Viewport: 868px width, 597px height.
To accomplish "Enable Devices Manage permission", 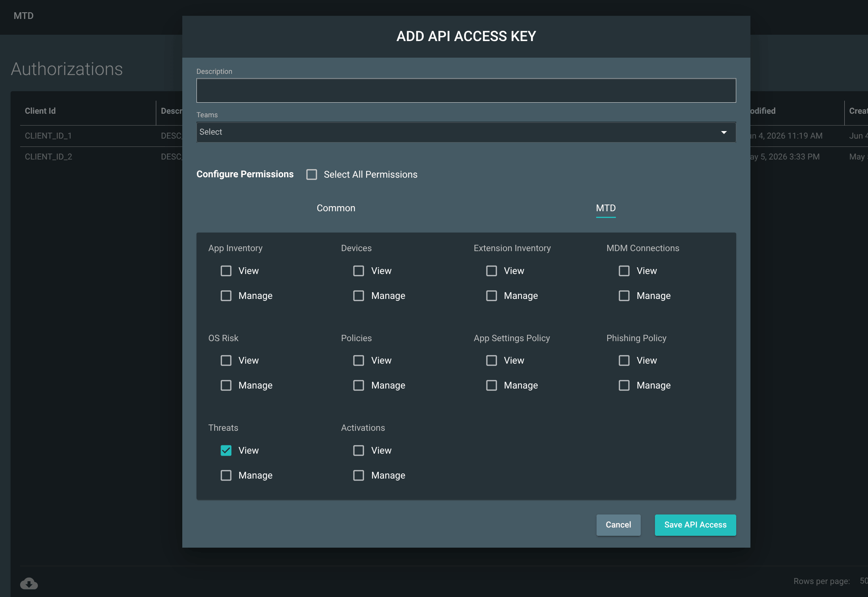I will click(x=359, y=296).
